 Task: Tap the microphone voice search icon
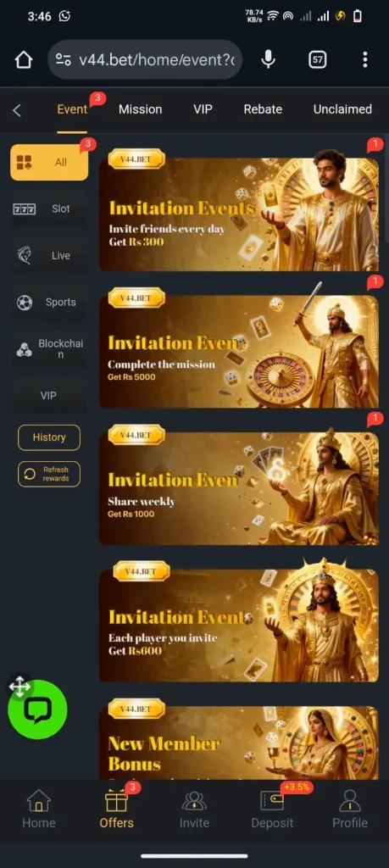click(x=268, y=60)
